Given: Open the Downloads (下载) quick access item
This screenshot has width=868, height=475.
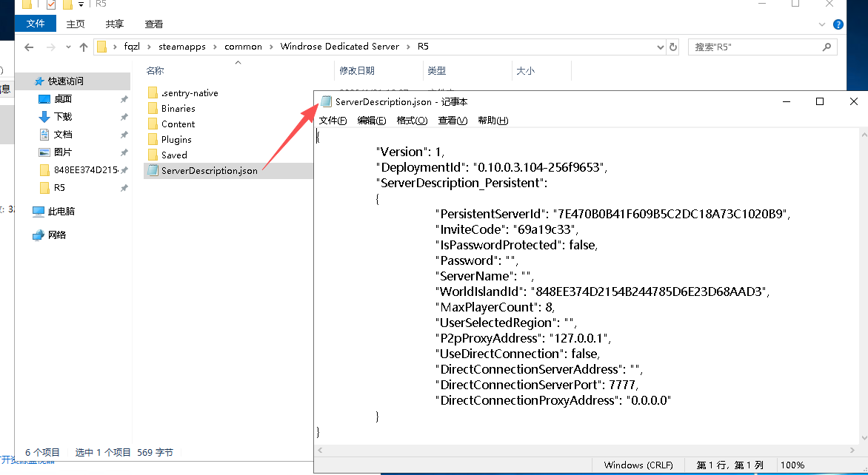Looking at the screenshot, I should click(63, 117).
